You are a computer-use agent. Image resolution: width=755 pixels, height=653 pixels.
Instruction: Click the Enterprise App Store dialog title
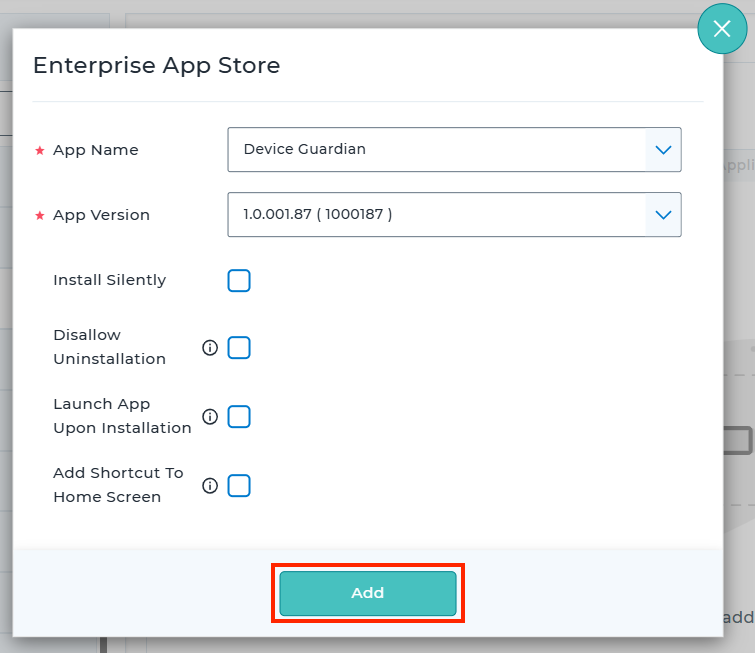coord(156,66)
